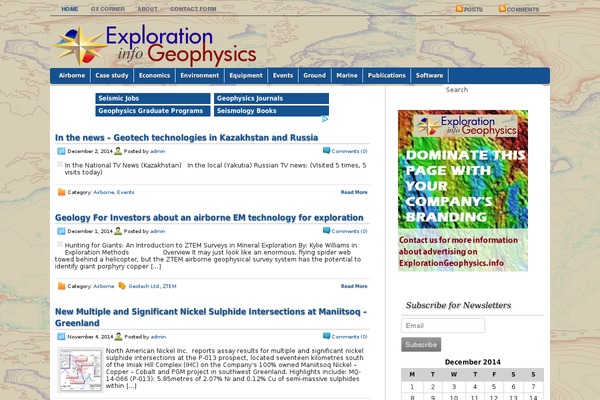Click the admin author link on the November 4 post
The height and width of the screenshot is (400, 600).
tap(158, 337)
